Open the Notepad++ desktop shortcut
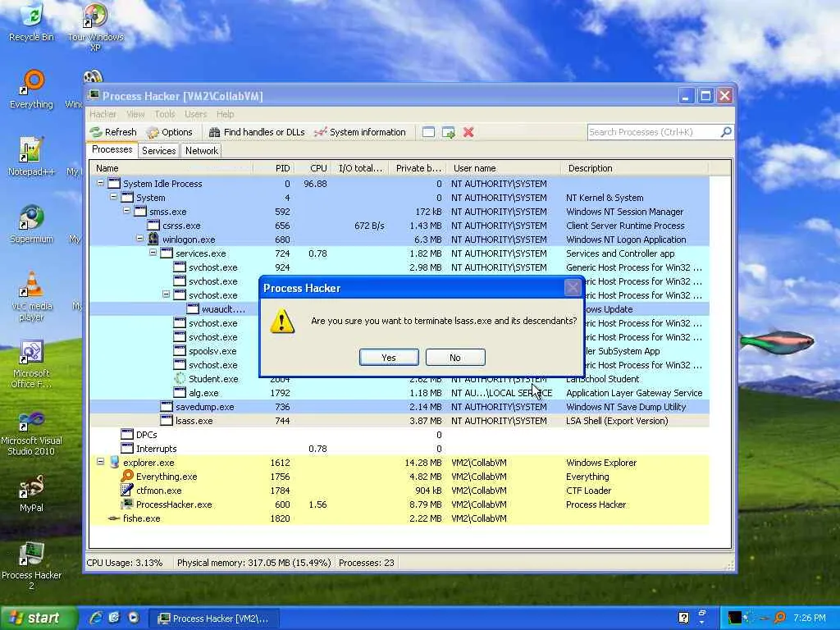The image size is (840, 630). [31, 157]
